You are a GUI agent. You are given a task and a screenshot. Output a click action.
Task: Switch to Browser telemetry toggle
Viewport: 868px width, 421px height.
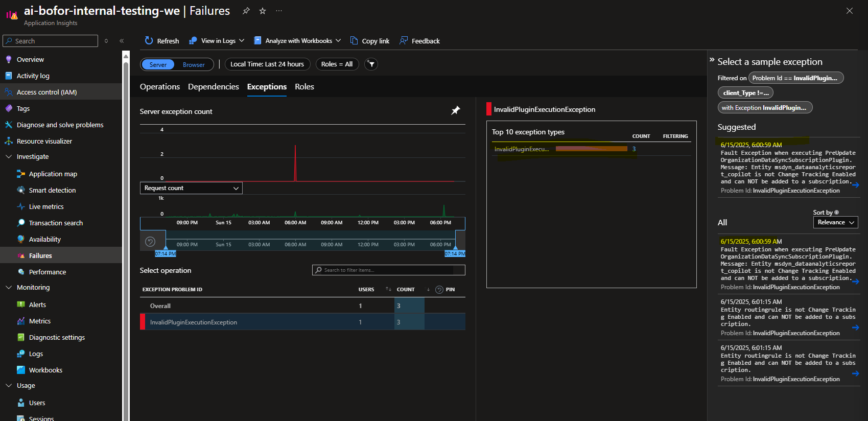pos(194,64)
